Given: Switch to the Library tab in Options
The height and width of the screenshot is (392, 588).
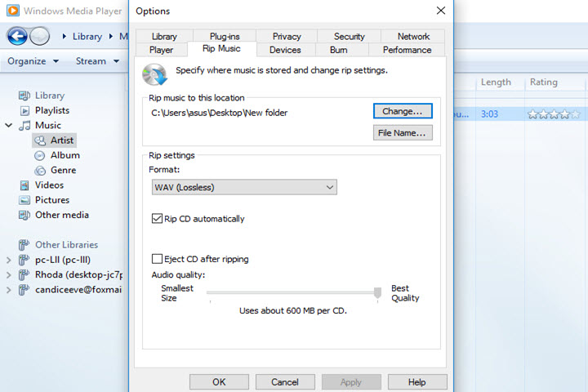Looking at the screenshot, I should point(164,37).
